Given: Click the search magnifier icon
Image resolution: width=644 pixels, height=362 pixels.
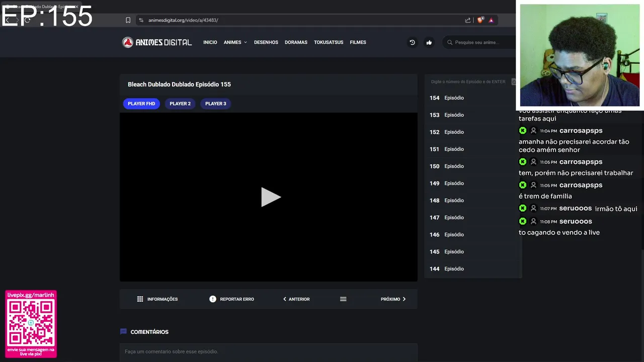Looking at the screenshot, I should point(450,42).
